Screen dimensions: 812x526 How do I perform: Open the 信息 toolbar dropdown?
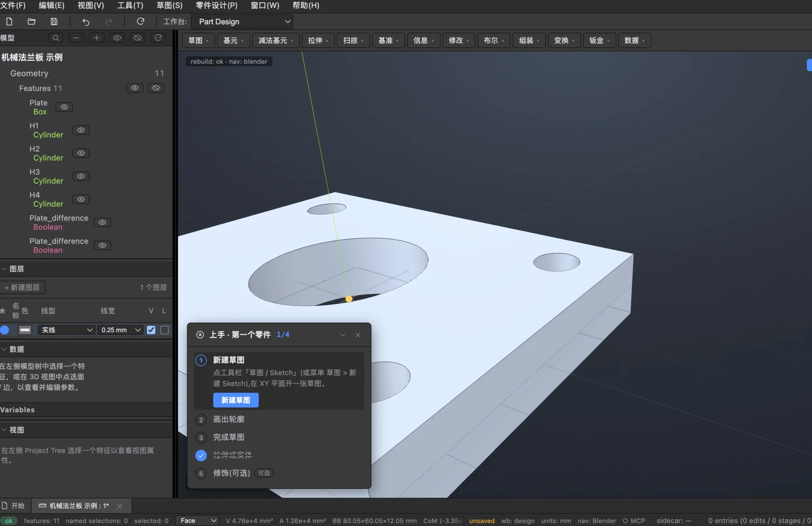(424, 41)
